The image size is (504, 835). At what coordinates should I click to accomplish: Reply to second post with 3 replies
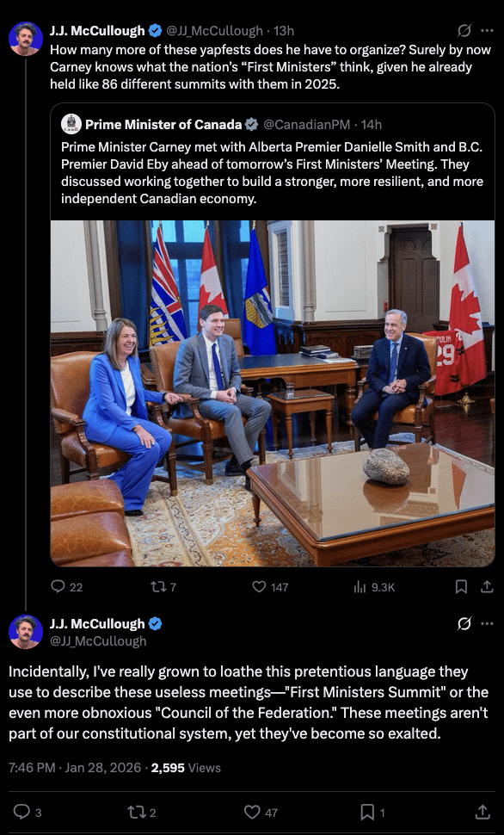click(22, 812)
